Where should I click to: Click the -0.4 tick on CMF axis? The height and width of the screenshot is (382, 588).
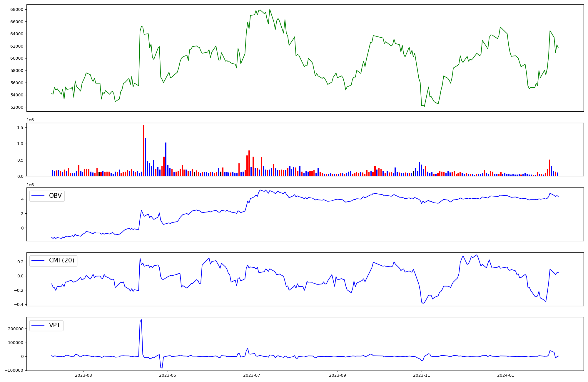(x=19, y=304)
